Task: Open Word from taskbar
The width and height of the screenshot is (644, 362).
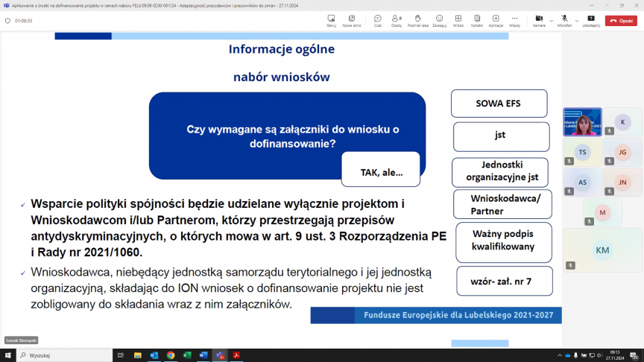Action: tap(203, 355)
